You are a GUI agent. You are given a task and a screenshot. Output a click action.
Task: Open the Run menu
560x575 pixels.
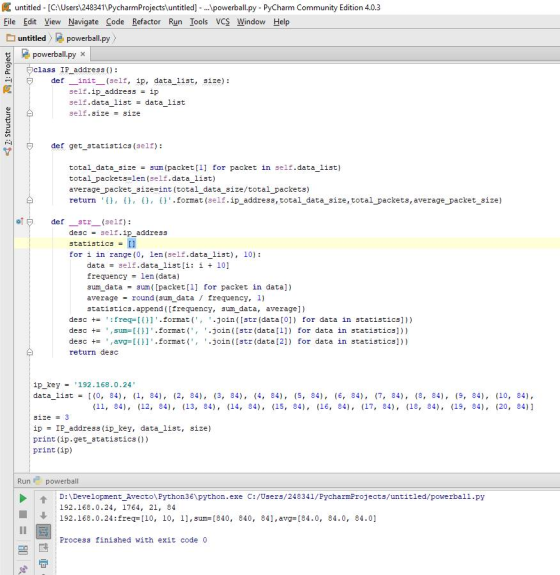175,22
